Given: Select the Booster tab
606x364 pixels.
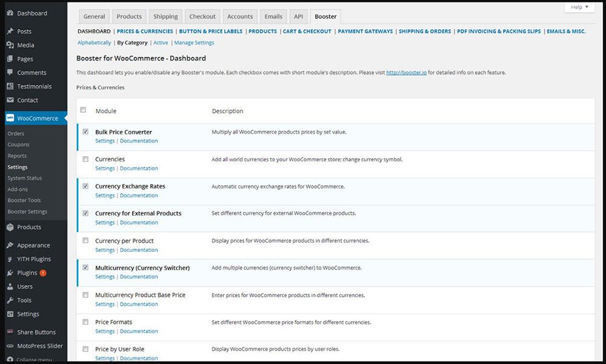Looking at the screenshot, I should click(x=325, y=16).
